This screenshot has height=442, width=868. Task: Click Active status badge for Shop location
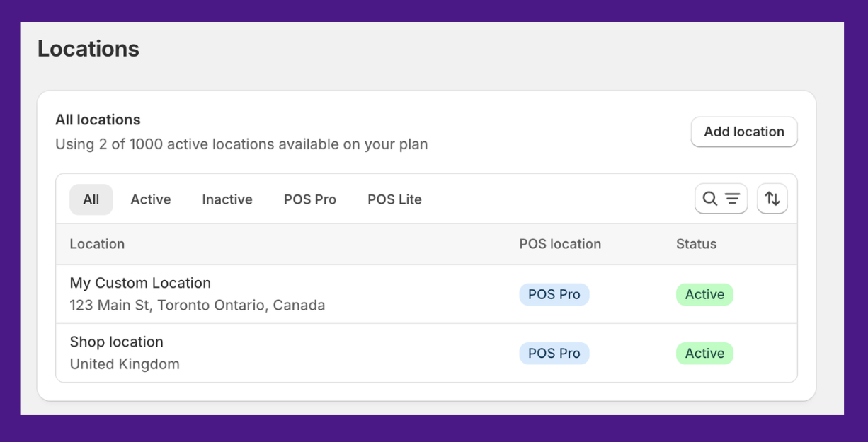[704, 353]
